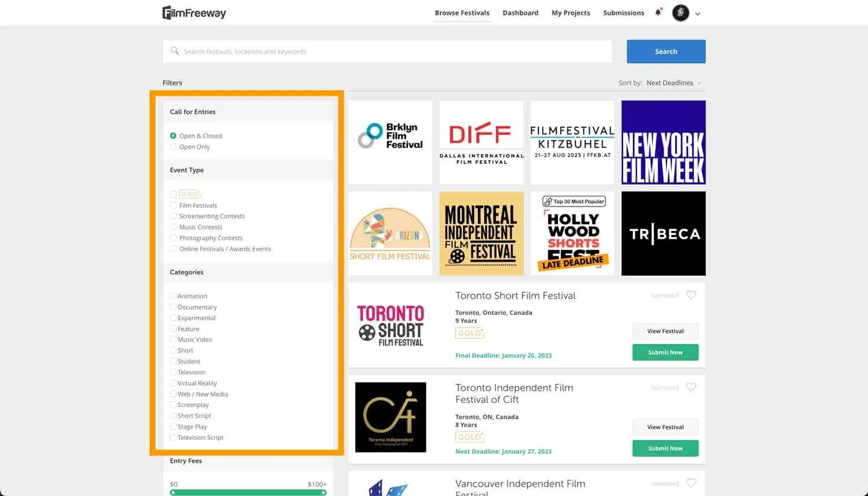Image resolution: width=868 pixels, height=496 pixels.
Task: Submit Now to Toronto Short Film Festival
Action: (x=665, y=352)
